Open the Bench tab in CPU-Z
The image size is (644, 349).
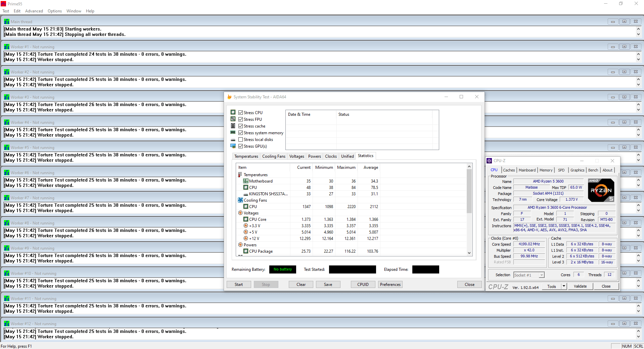[593, 170]
